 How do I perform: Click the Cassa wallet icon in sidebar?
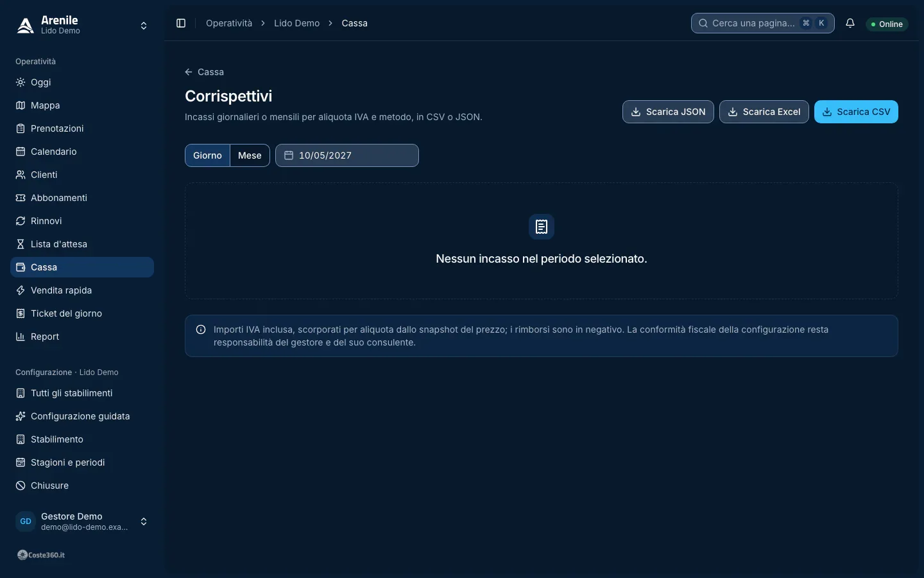pos(21,267)
